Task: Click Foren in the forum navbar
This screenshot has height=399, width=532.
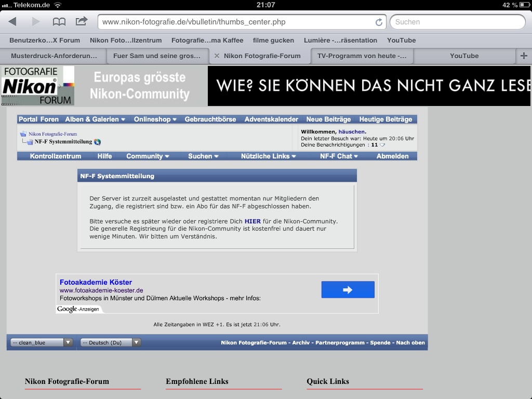Action: 49,119
